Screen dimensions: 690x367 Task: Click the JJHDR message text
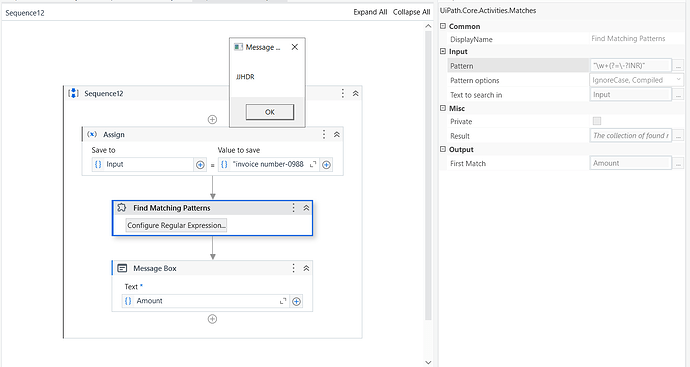pos(245,77)
